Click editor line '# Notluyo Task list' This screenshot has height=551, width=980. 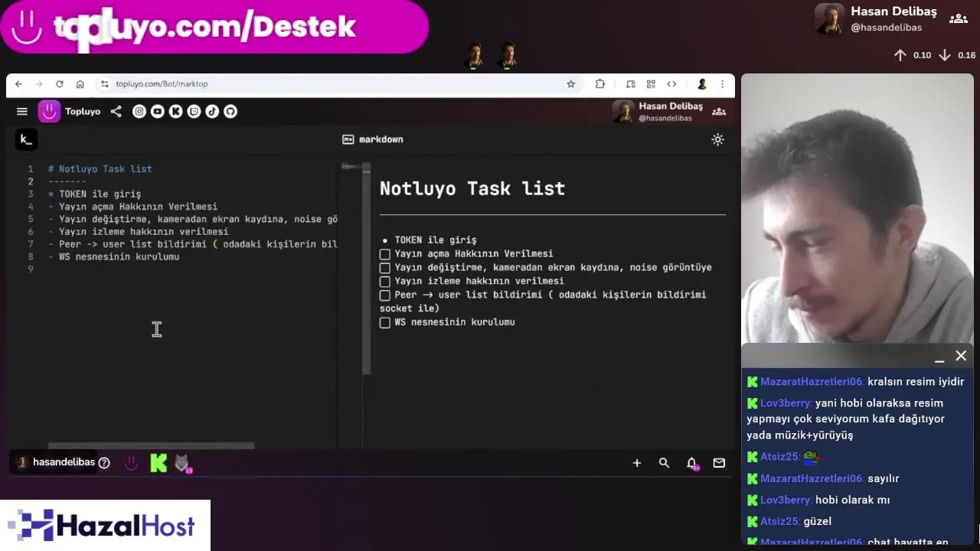point(100,169)
